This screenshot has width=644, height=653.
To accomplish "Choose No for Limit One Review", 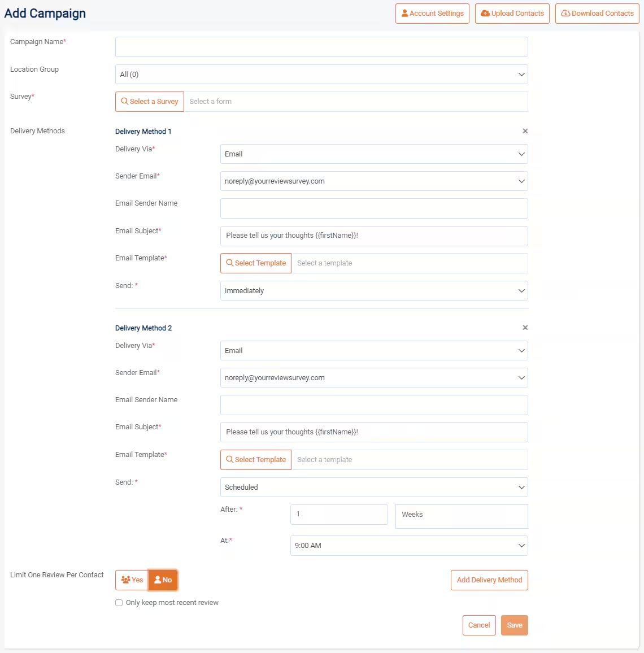I will (163, 580).
